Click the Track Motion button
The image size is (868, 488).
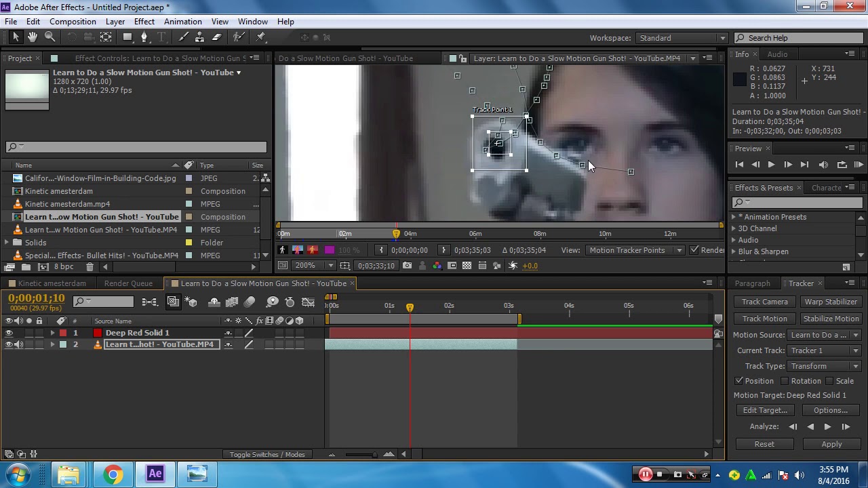click(x=764, y=319)
